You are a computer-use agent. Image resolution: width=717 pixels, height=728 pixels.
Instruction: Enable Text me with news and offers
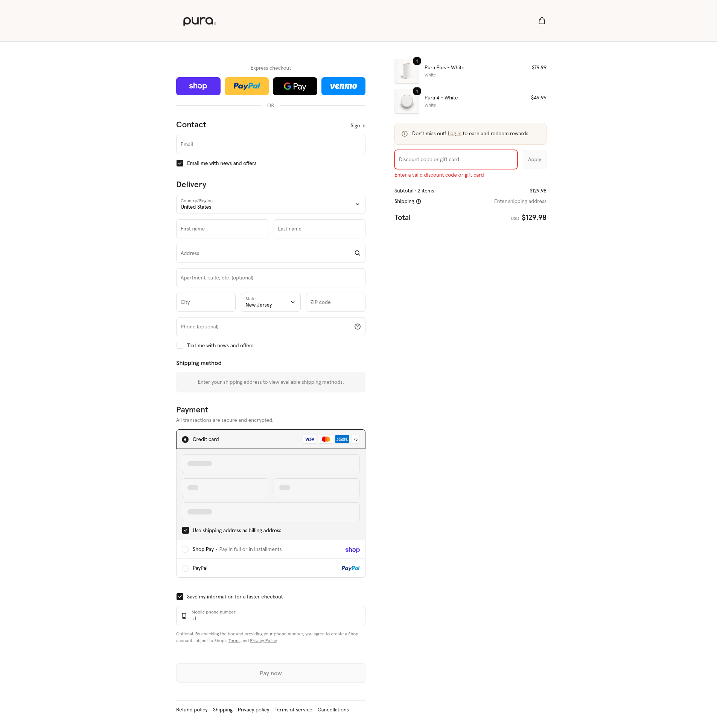180,345
